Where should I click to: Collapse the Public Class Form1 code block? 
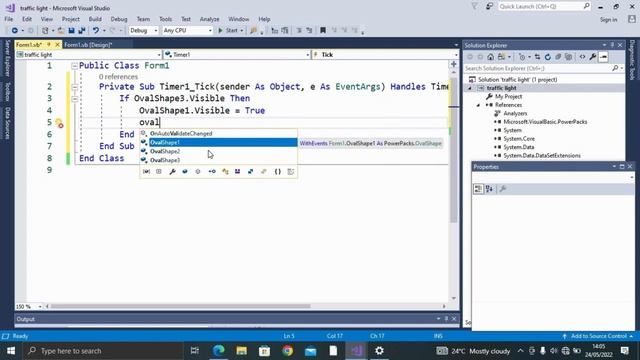(x=74, y=66)
